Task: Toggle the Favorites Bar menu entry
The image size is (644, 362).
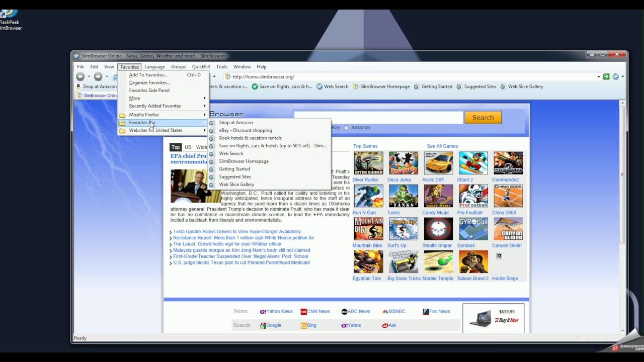Action: coord(142,122)
